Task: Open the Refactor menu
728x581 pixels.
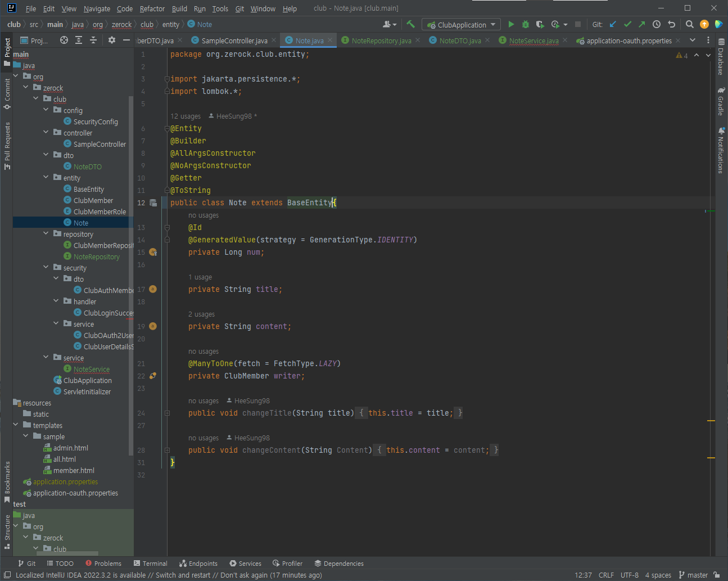Action: (x=152, y=8)
